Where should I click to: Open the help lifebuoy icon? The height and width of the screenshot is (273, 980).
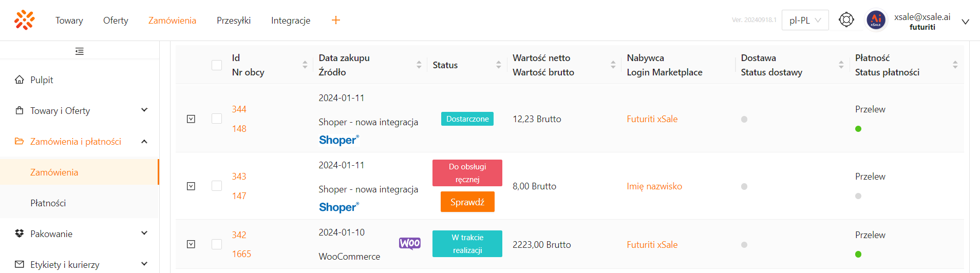click(x=846, y=20)
